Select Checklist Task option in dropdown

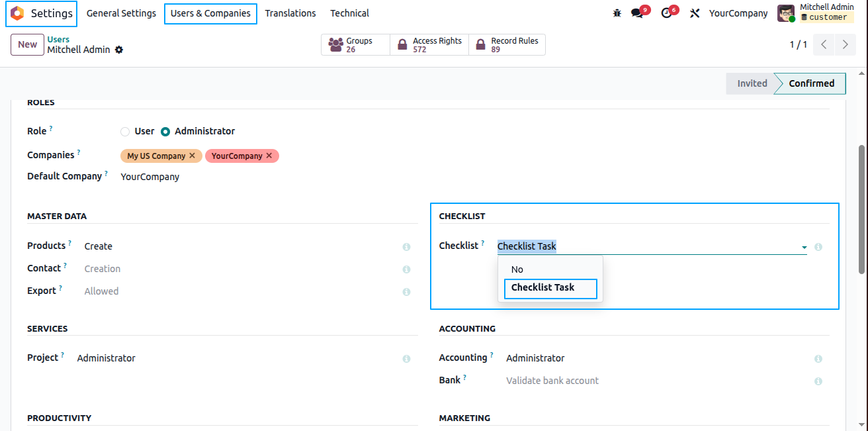(x=550, y=288)
